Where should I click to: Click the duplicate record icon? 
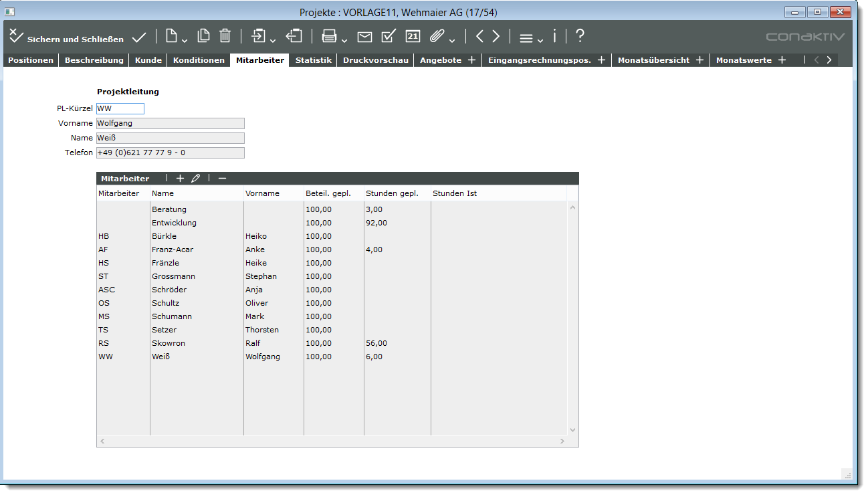(203, 36)
